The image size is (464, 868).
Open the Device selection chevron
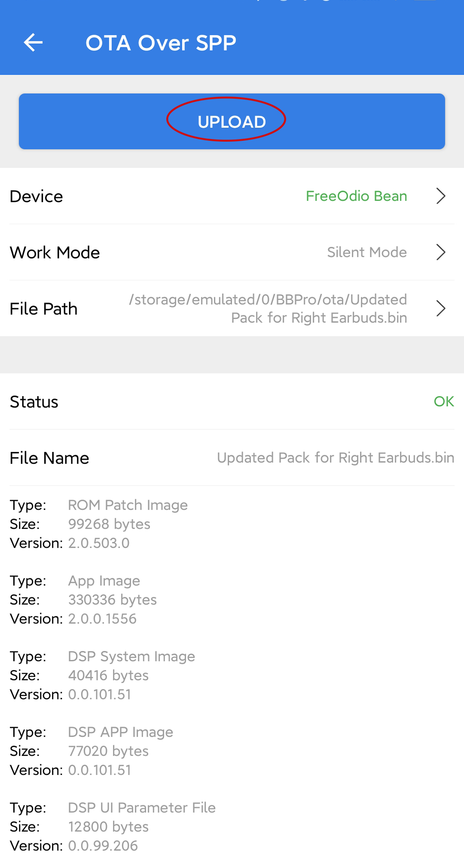(x=441, y=196)
